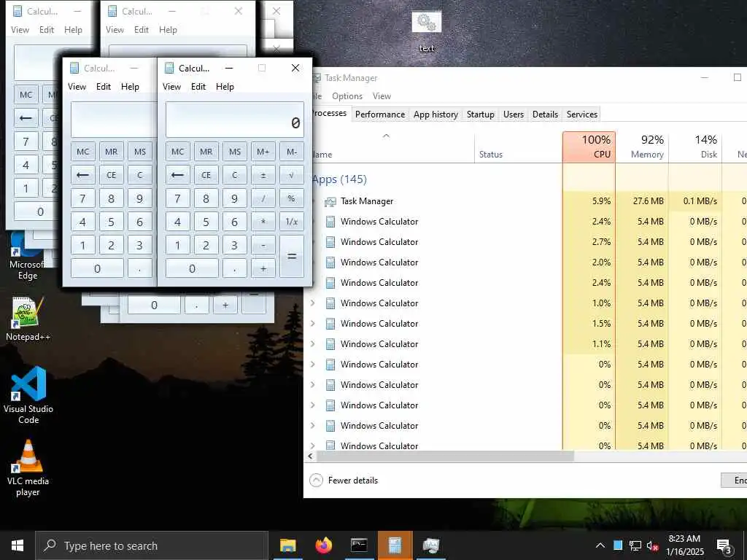This screenshot has height=560, width=747.
Task: Open the Microsoft Edge desktop shortcut
Action: pyautogui.click(x=27, y=257)
